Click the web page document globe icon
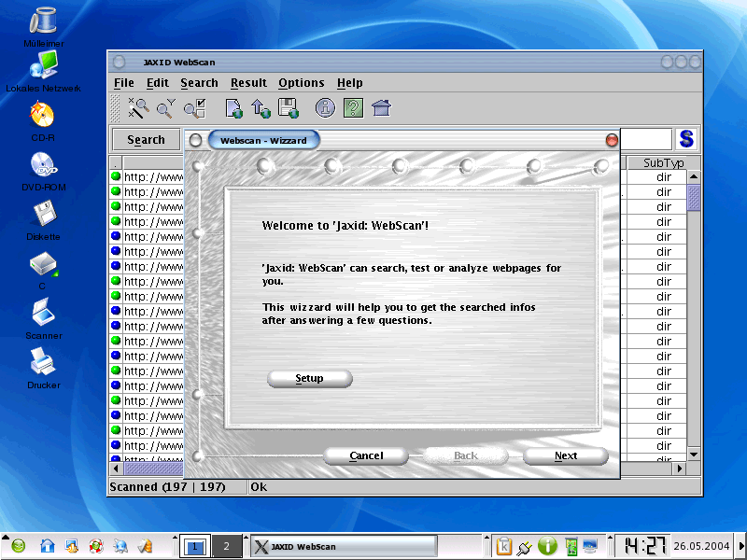The width and height of the screenshot is (747, 560). [234, 108]
